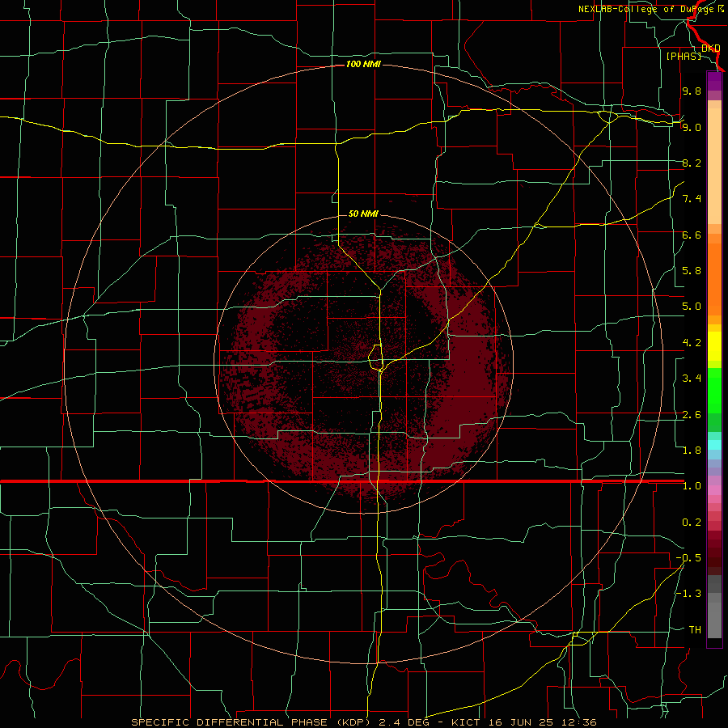
Task: Click the 50 NMI range ring label
Action: (x=363, y=214)
